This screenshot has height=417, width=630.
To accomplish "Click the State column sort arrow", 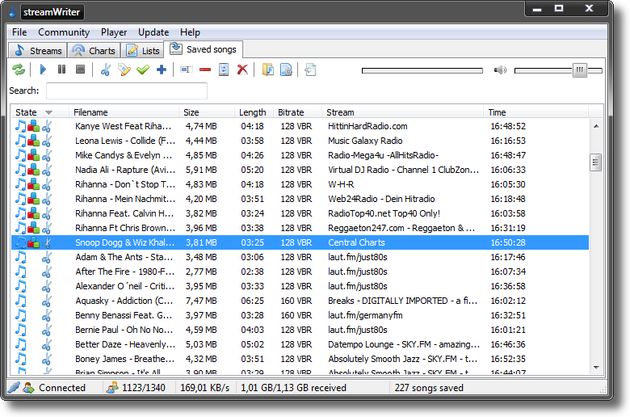I will click(49, 112).
